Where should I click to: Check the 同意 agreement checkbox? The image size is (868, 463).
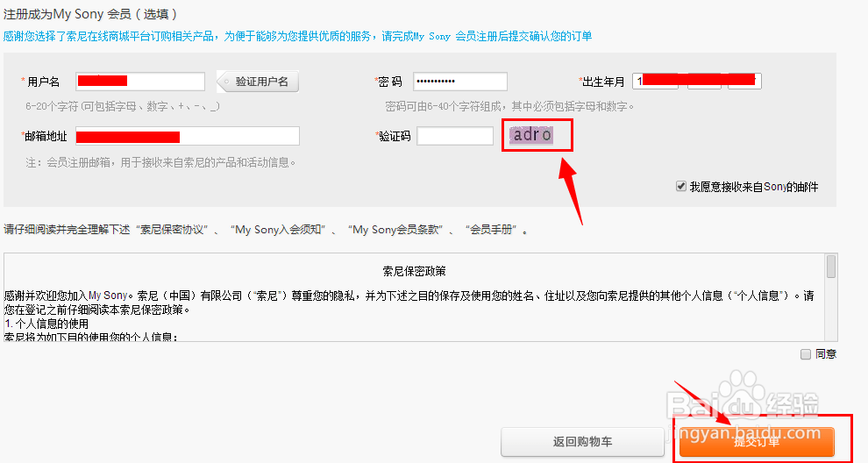[x=806, y=354]
